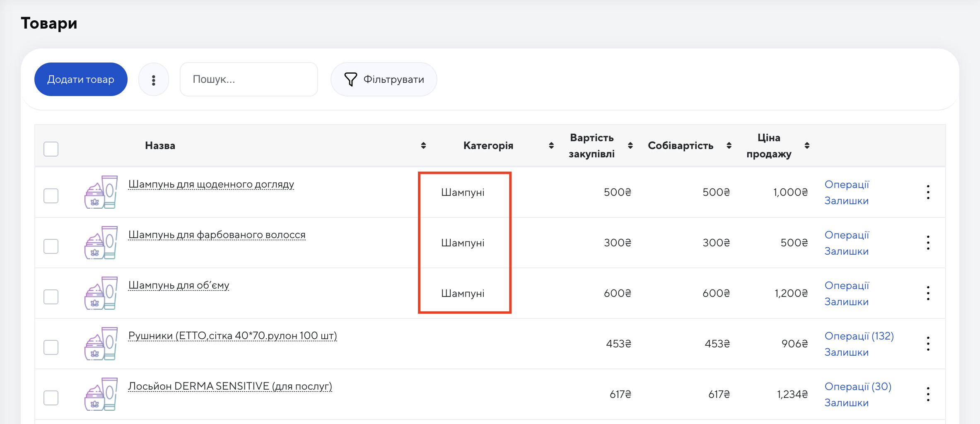Open row menu for Шампунь для щоденного догляду
Image resolution: width=980 pixels, height=424 pixels.
(928, 192)
